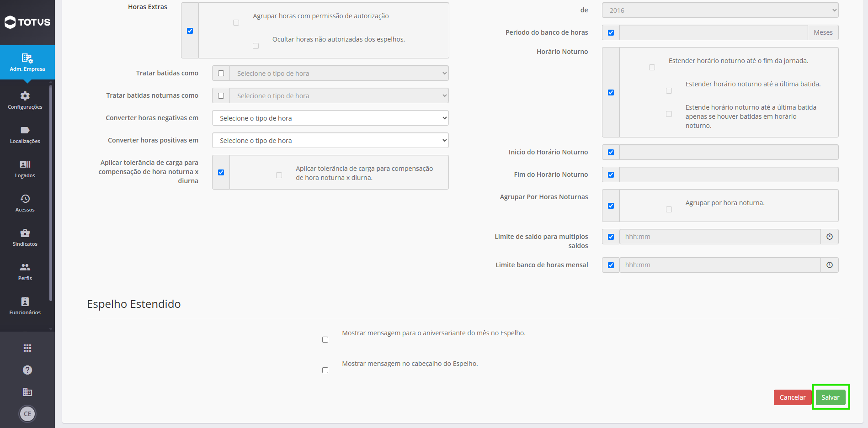
Task: Click the clock icon for Limite banco de horas mensal
Action: pyautogui.click(x=830, y=265)
